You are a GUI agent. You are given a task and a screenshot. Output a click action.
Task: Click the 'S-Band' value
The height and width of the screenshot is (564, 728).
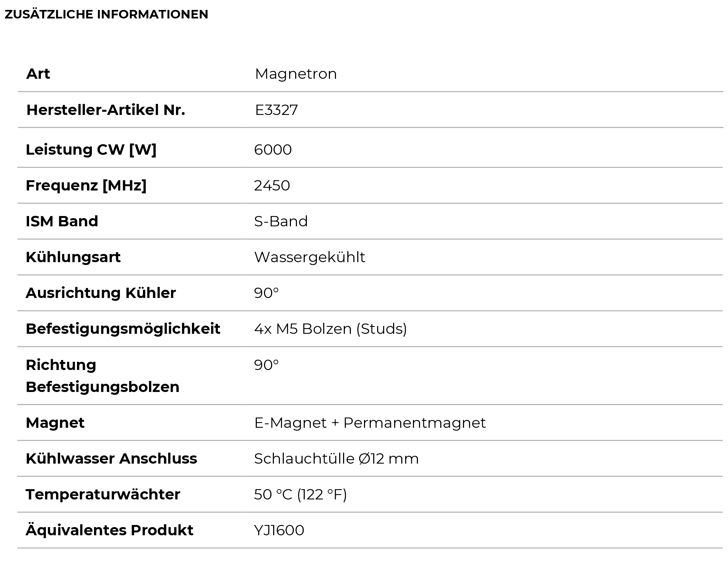[x=281, y=221]
